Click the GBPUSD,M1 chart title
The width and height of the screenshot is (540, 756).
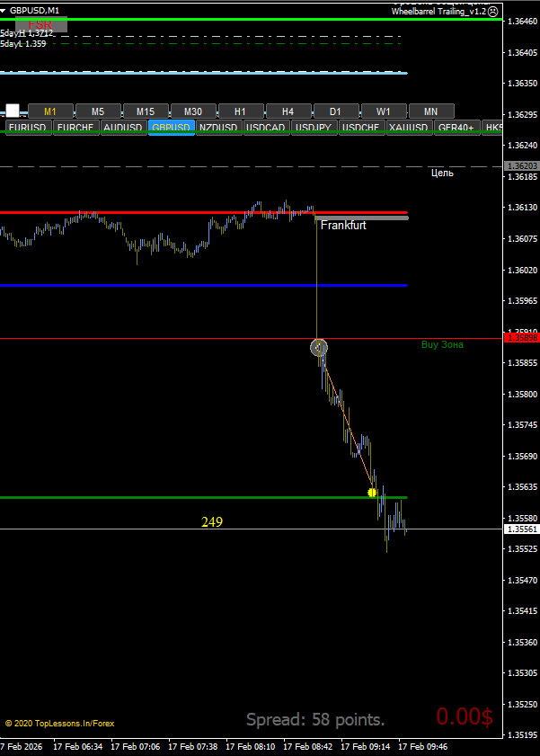tap(34, 10)
